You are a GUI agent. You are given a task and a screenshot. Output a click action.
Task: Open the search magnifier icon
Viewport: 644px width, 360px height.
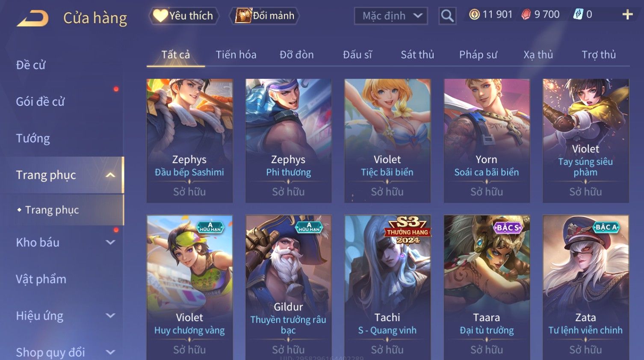click(447, 16)
